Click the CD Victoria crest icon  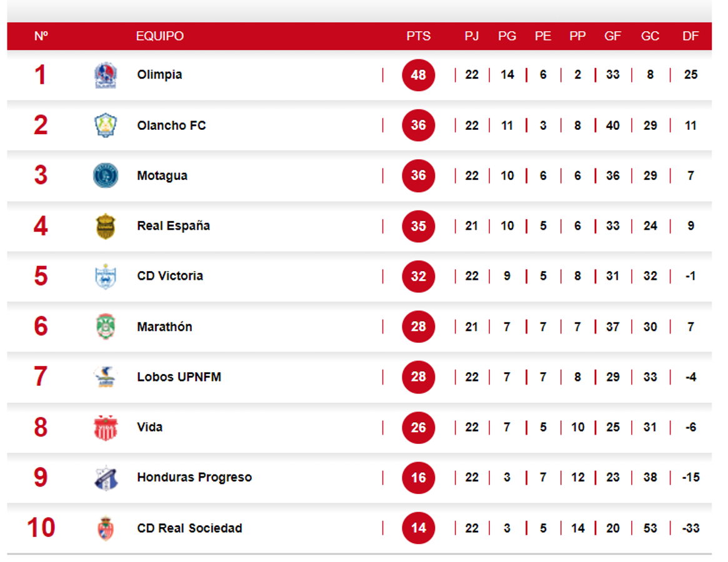[x=105, y=276]
